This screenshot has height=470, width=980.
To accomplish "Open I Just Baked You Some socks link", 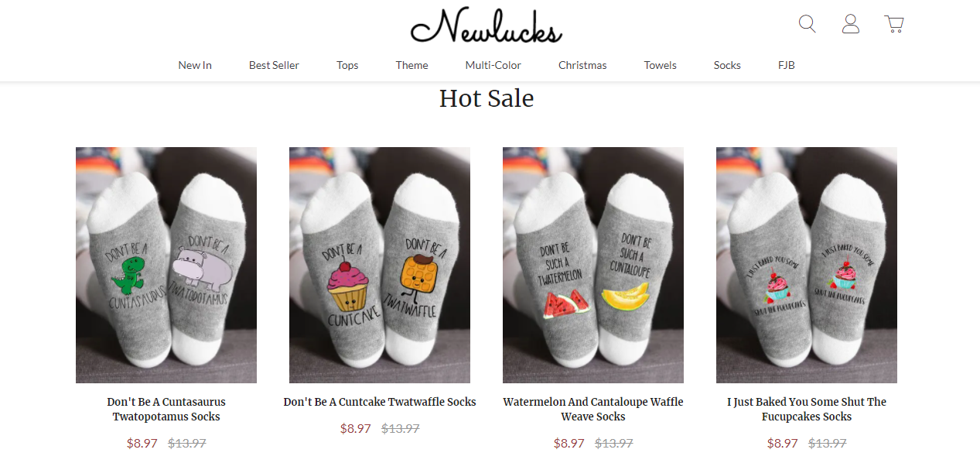I will tap(807, 409).
